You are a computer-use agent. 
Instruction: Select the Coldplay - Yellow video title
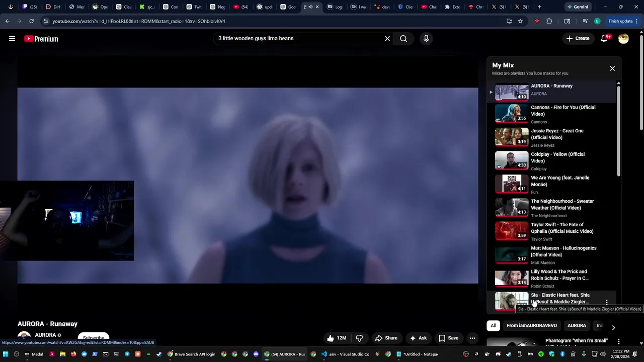pyautogui.click(x=557, y=157)
